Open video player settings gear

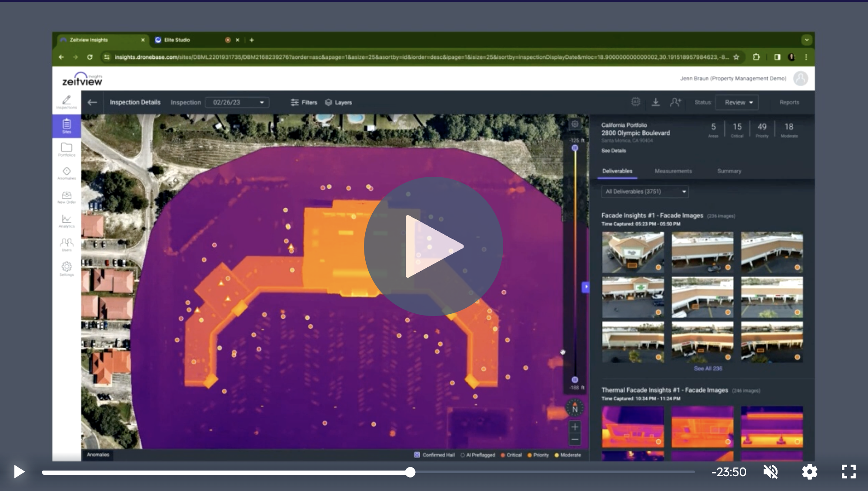coord(809,472)
